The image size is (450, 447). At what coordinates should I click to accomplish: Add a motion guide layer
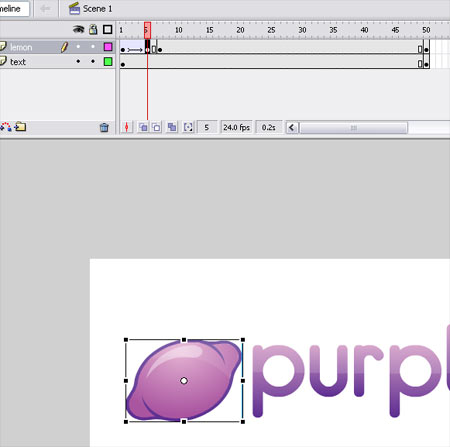pos(5,127)
